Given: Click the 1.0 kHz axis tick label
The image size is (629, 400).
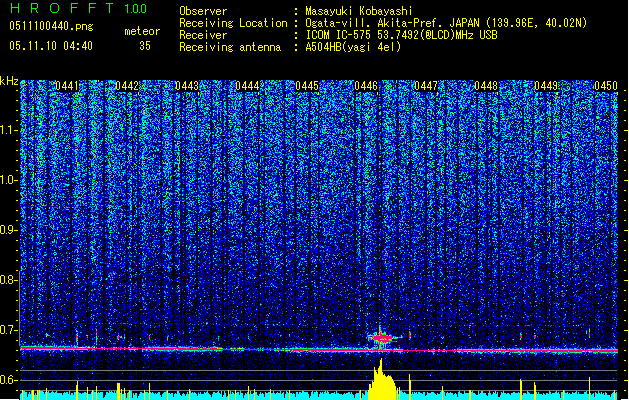Looking at the screenshot, I should (9, 181).
